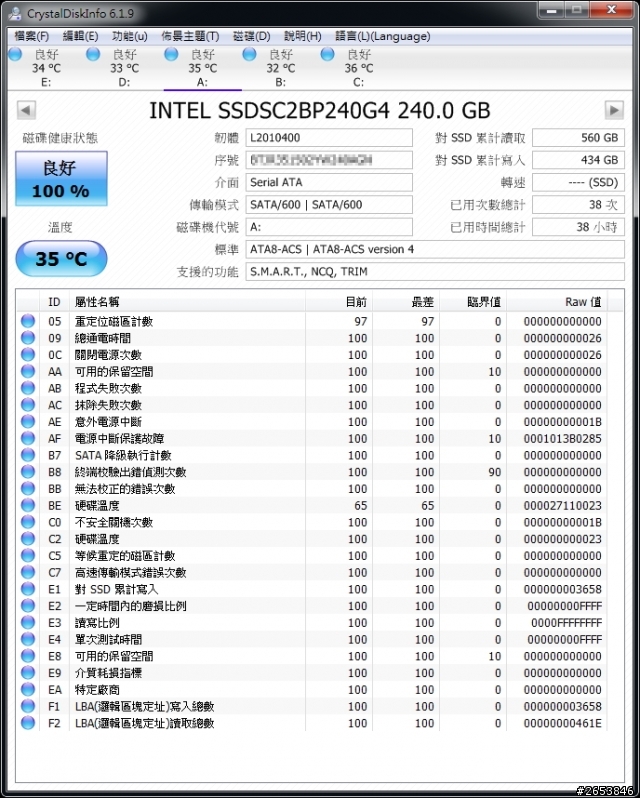Click status icon for attribute C2 硬碟溫度
This screenshot has height=799, width=640.
[28, 539]
